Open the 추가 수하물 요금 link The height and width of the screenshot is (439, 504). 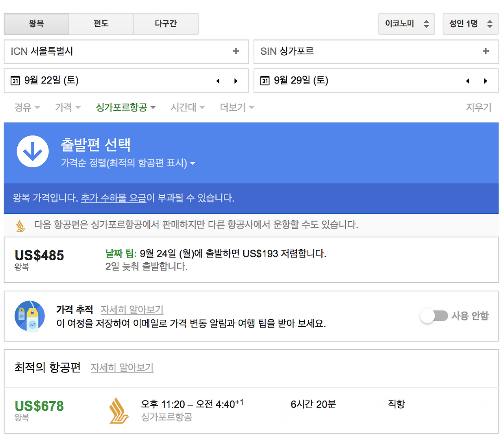tap(113, 198)
